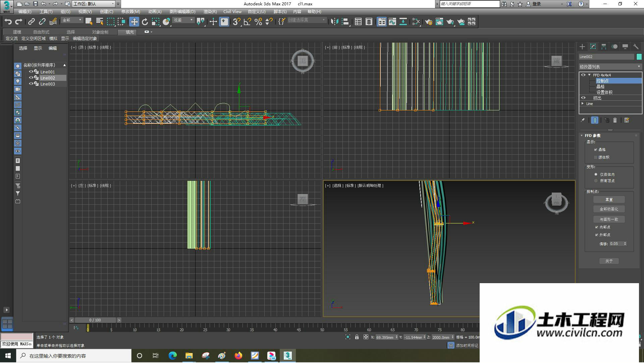Click the 关于 button
The image size is (644, 363).
point(609,261)
